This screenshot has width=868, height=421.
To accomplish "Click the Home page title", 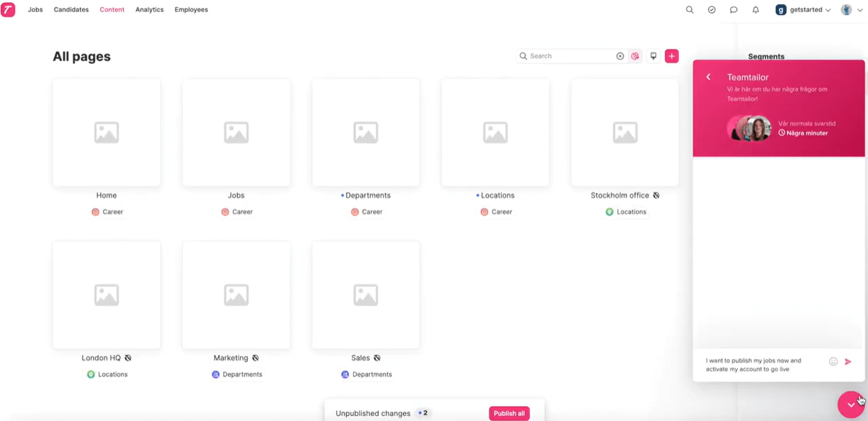I will [x=107, y=195].
